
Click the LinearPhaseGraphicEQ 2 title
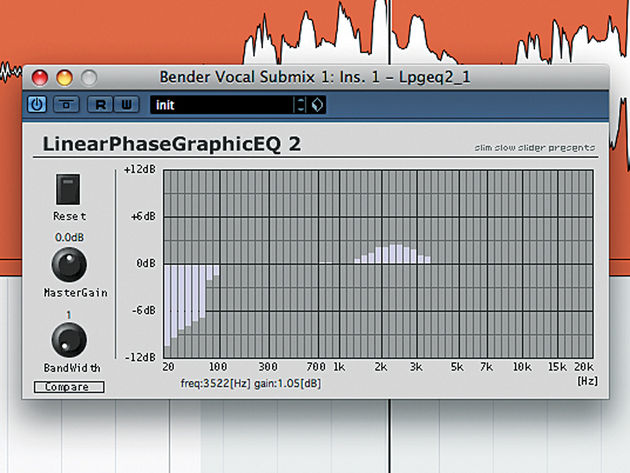coord(172,143)
